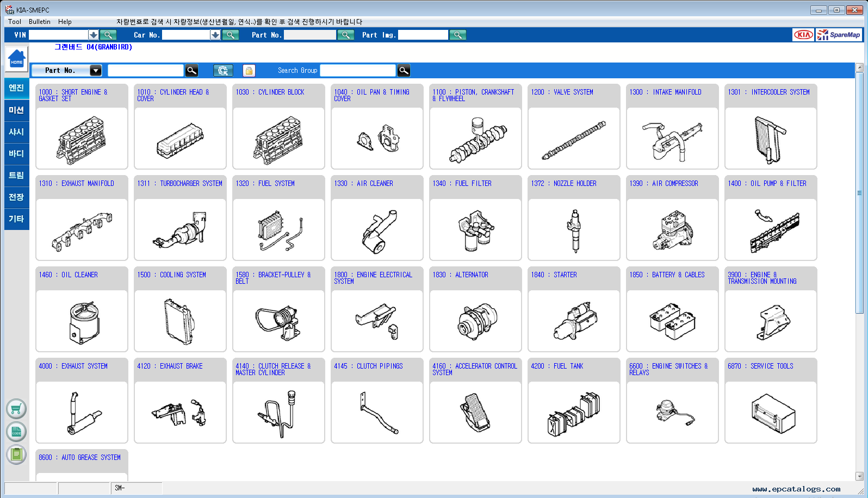Open group 6870 : SERVICE TOOLS label

(x=760, y=366)
